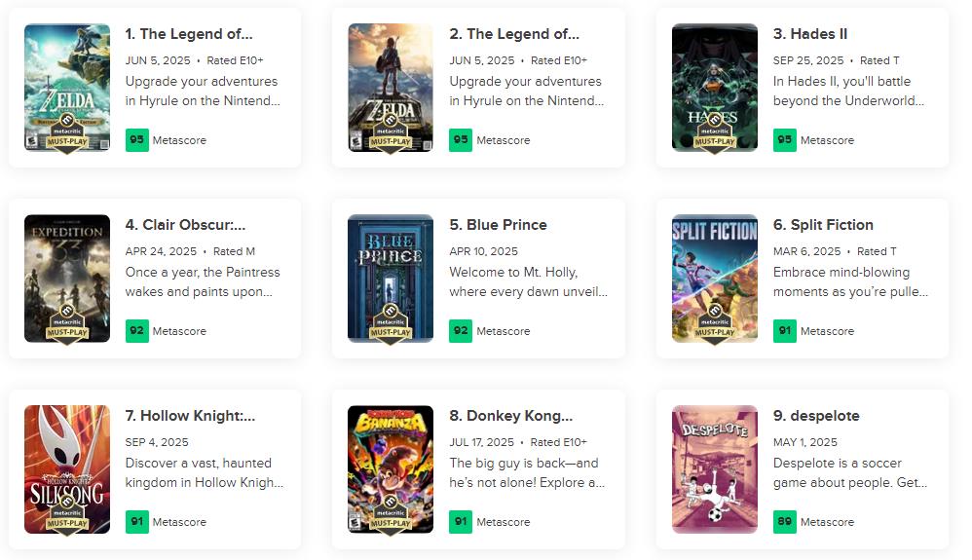Click the 95 Metascore badge for Hades II
This screenshot has height=560, width=972.
click(x=784, y=140)
